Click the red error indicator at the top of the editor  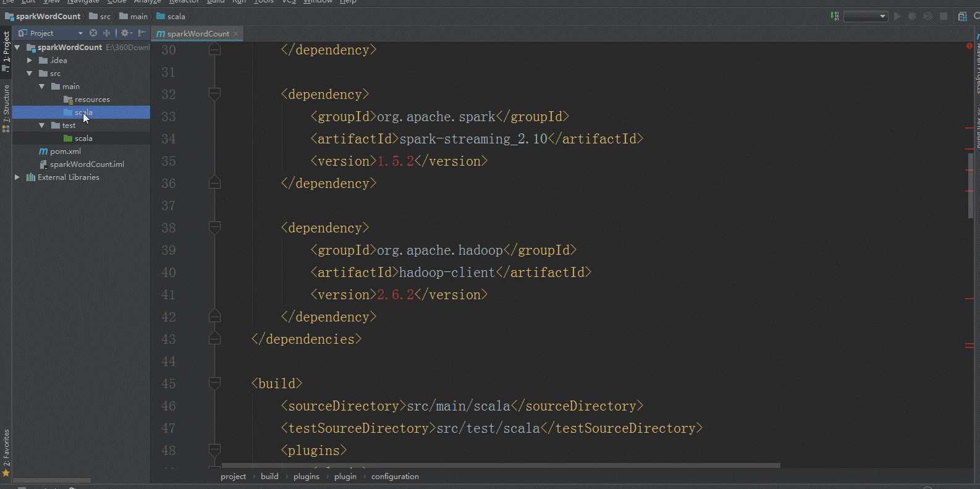click(969, 46)
